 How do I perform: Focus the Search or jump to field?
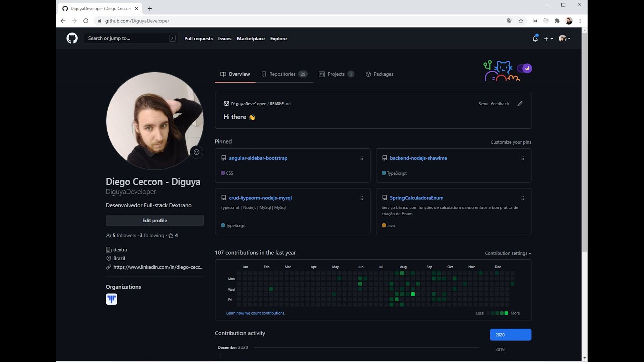[130, 38]
